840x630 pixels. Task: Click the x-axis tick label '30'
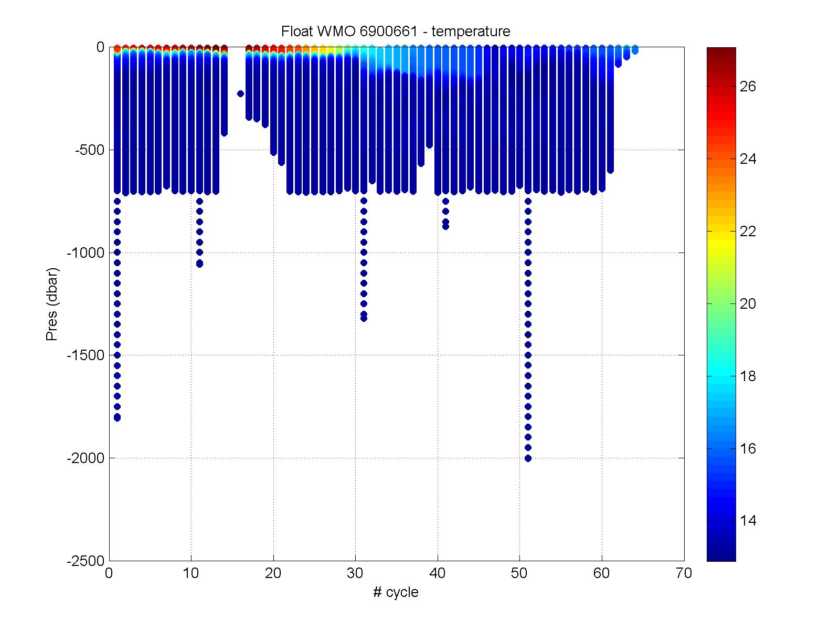(x=355, y=574)
